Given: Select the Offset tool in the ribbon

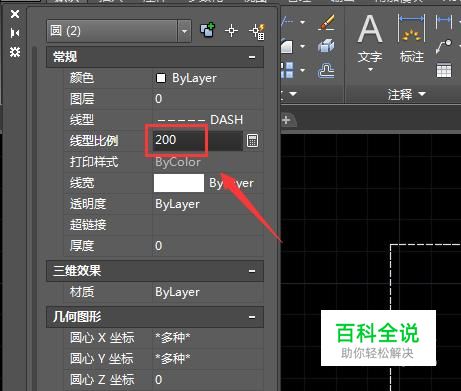Looking at the screenshot, I should coord(326,71).
